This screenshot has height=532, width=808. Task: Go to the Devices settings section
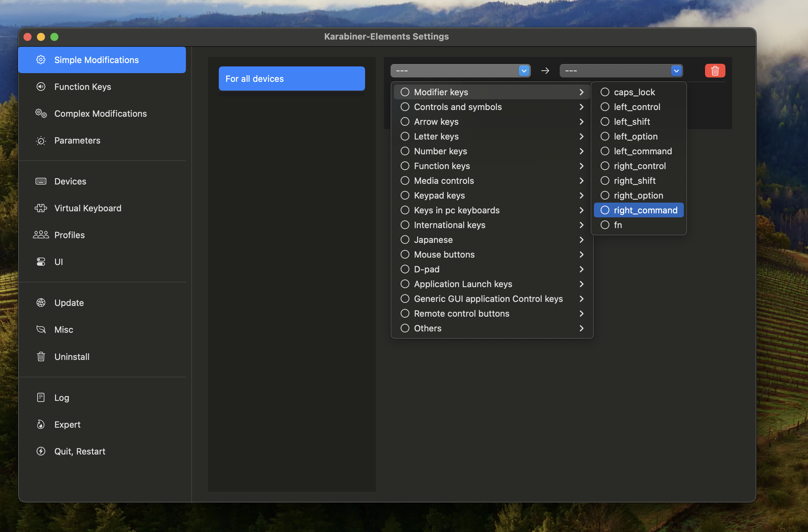(x=70, y=181)
